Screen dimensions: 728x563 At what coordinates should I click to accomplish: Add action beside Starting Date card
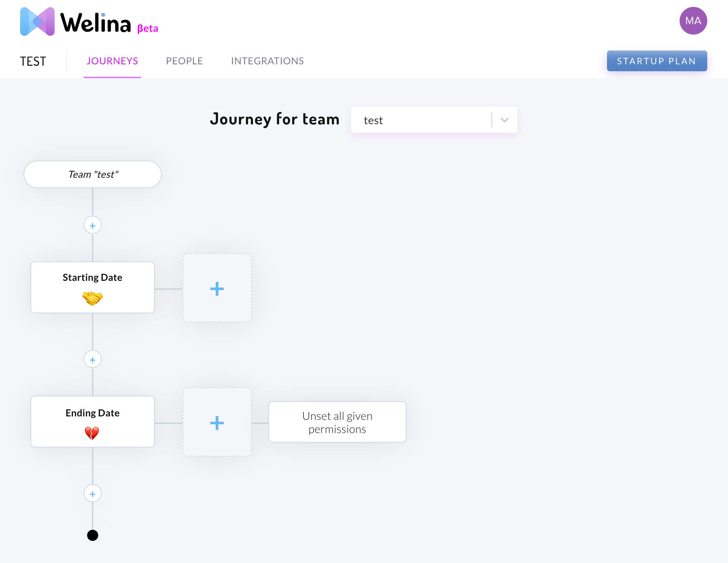click(x=217, y=288)
